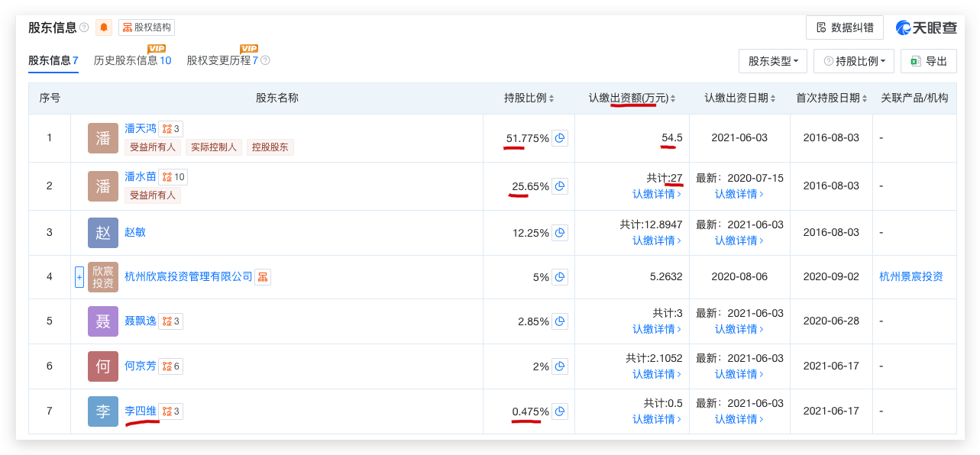Open the equity badge next to 潘水苗
Screen dimensions: 980x455
(x=173, y=177)
